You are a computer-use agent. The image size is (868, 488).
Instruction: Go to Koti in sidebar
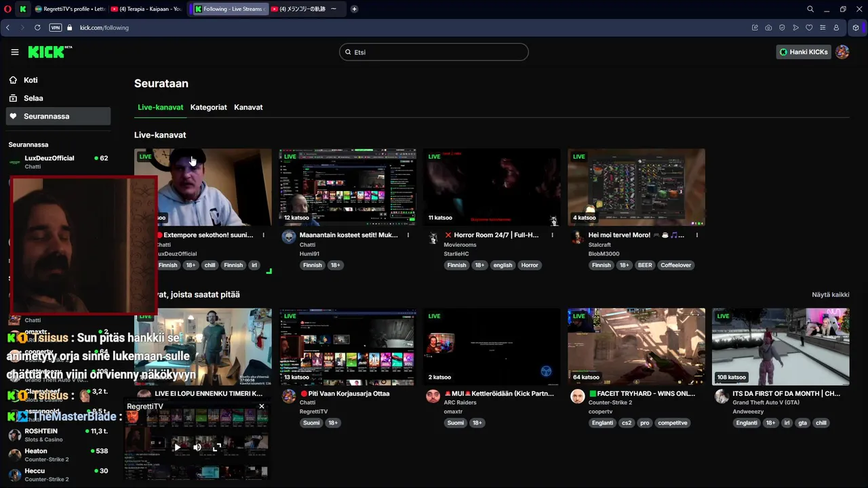(58, 80)
